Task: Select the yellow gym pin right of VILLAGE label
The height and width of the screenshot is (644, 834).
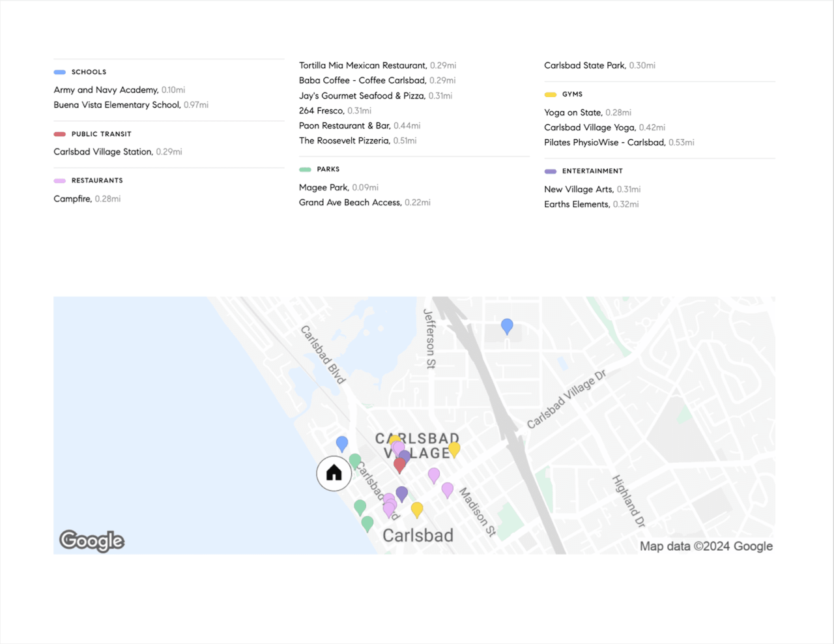Action: coord(454,450)
